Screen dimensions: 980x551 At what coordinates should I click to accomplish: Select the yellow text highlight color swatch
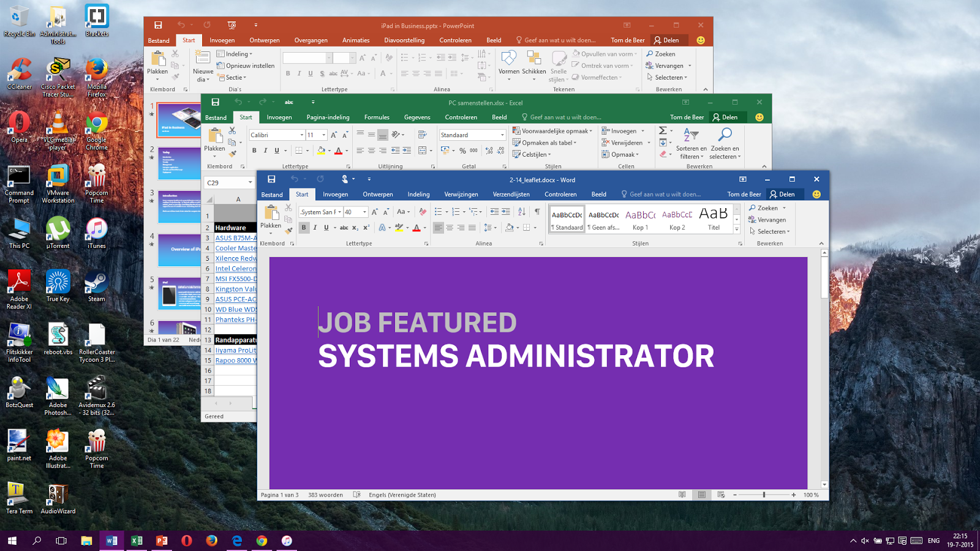[x=399, y=230]
